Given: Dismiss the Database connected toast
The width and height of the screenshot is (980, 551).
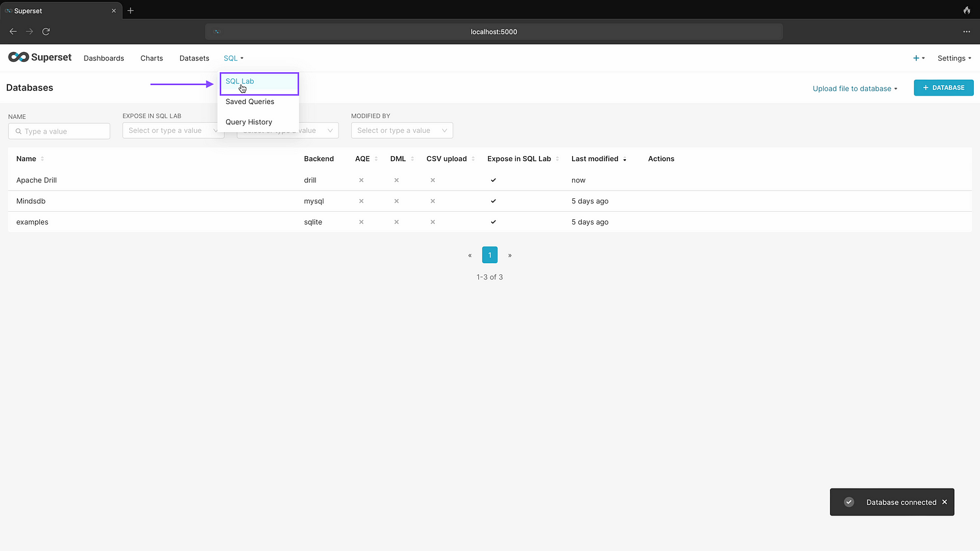Looking at the screenshot, I should click(944, 502).
